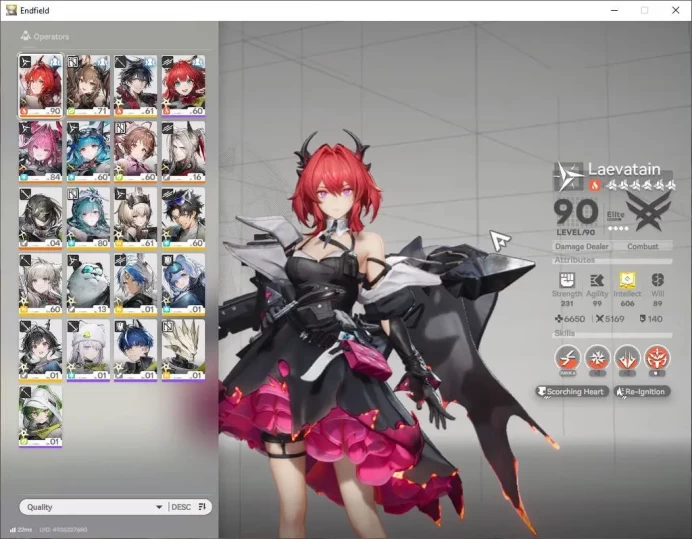692x539 pixels.
Task: Click the fire element icon under Laevatain
Action: coord(594,185)
